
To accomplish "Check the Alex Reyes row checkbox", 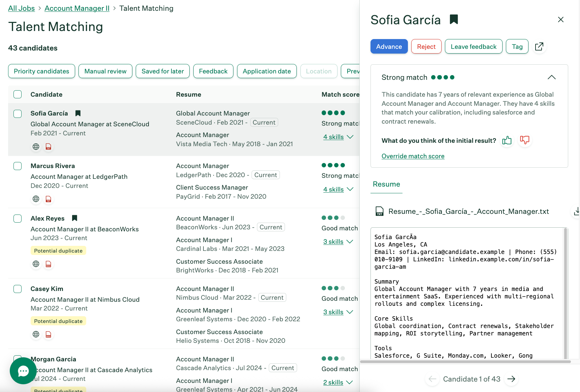I will click(x=18, y=219).
